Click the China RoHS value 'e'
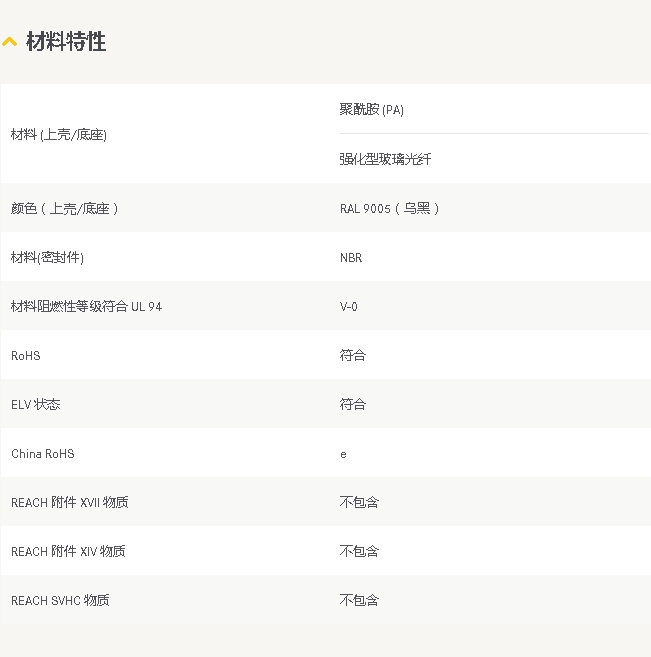 click(344, 454)
